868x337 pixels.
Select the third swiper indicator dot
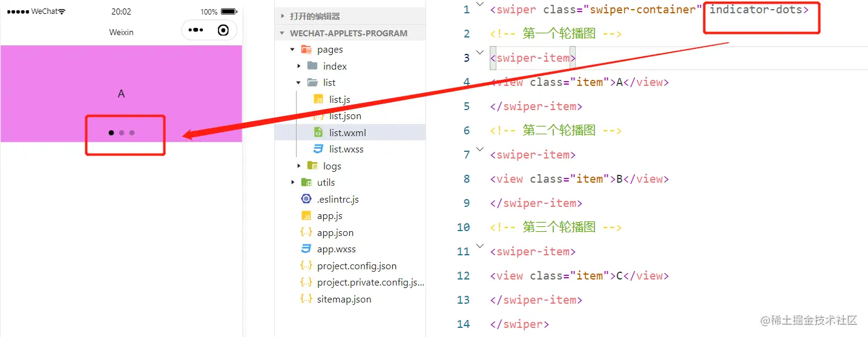132,133
